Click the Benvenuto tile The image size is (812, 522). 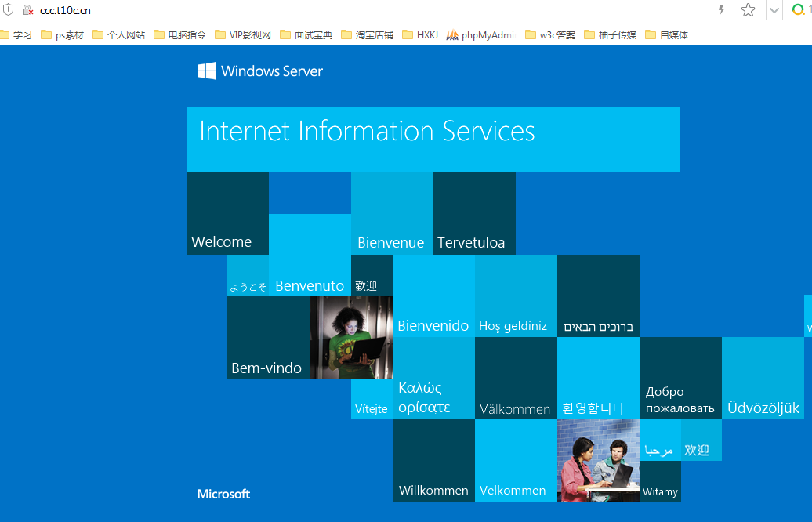click(x=310, y=255)
